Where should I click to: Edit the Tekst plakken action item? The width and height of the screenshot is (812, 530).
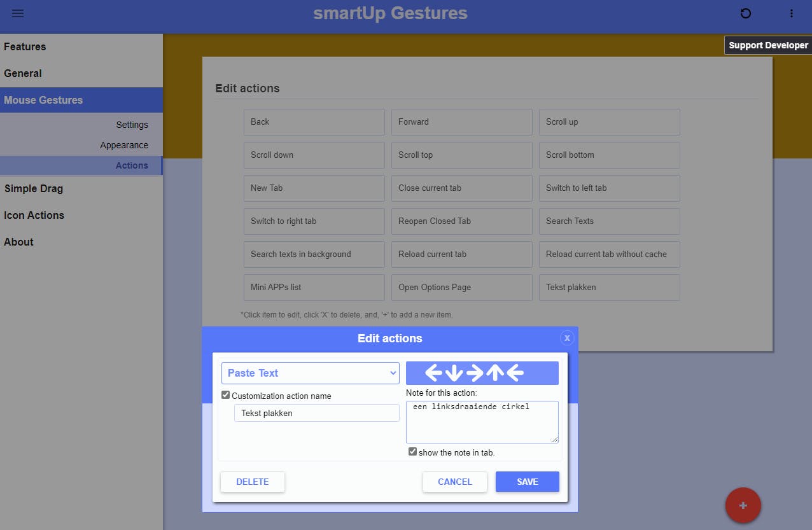tap(610, 288)
